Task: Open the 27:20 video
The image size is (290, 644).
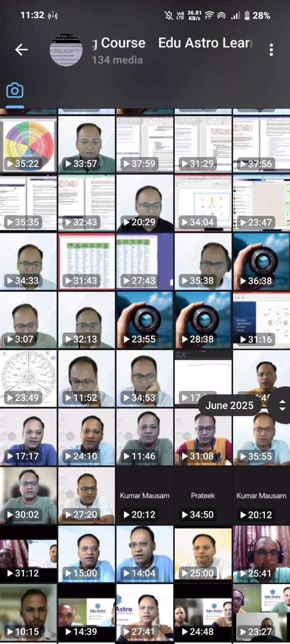Action: [87, 495]
